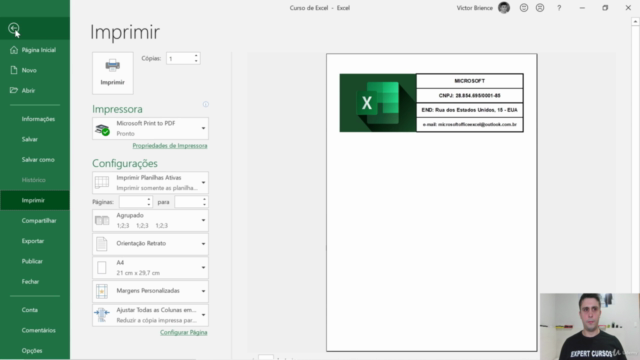The height and width of the screenshot is (360, 640).
Task: Open Conta in the sidebar
Action: (x=35, y=310)
